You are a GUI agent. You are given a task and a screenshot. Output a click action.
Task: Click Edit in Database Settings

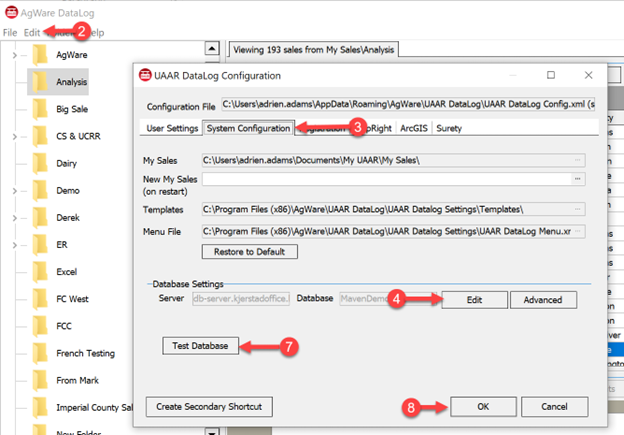coord(474,300)
